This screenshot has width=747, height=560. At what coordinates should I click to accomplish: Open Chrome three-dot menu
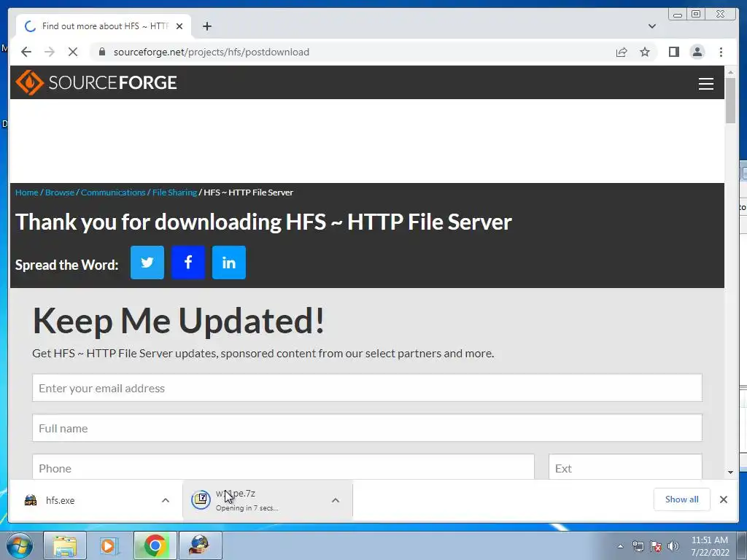pos(721,52)
